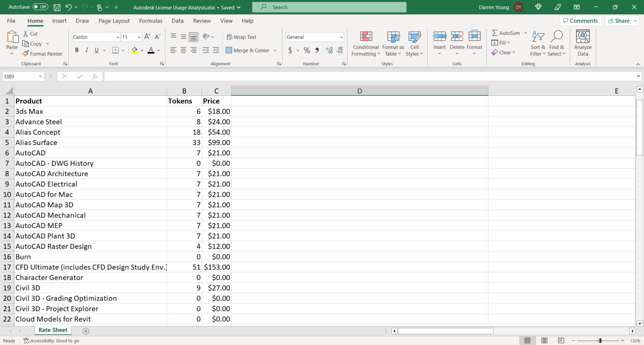
Task: Toggle underline formatting
Action: tap(96, 50)
